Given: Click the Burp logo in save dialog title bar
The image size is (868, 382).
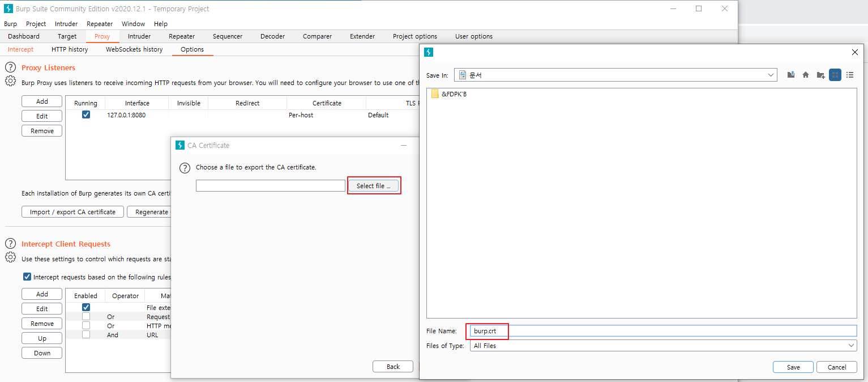Looking at the screenshot, I should (x=429, y=52).
